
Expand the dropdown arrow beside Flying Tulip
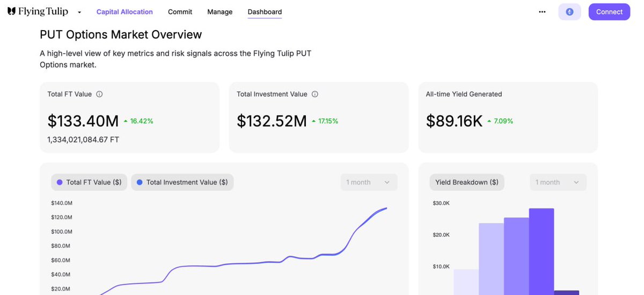click(79, 12)
